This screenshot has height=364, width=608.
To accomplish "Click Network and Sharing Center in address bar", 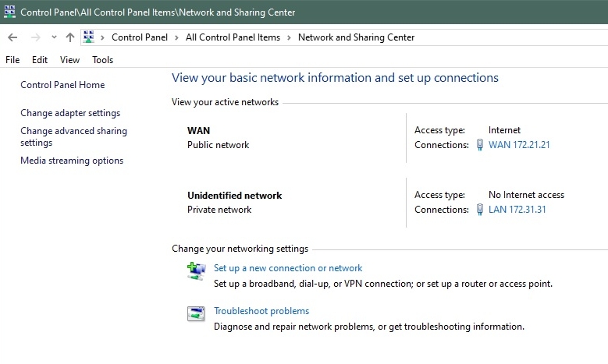I will pyautogui.click(x=356, y=37).
